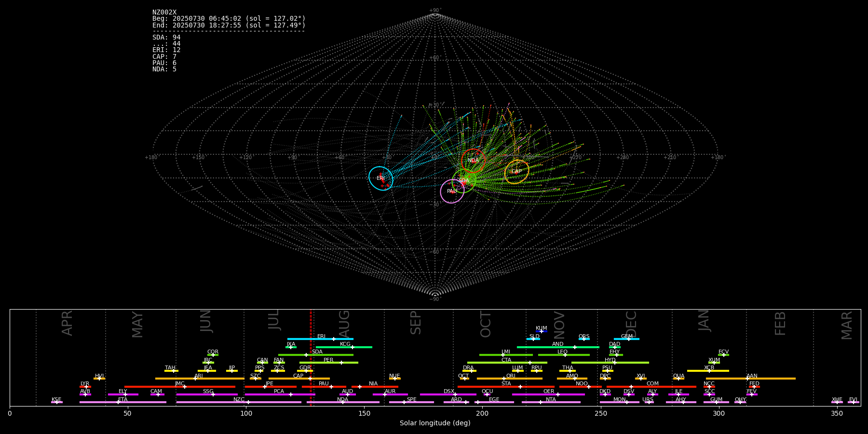Click the STA shower bar label
868x434 pixels.
(x=506, y=384)
